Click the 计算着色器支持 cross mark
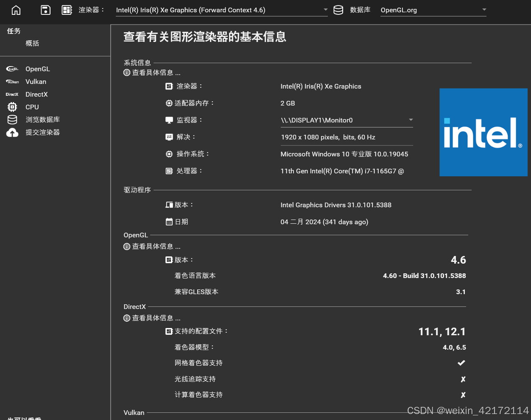 pyautogui.click(x=463, y=395)
